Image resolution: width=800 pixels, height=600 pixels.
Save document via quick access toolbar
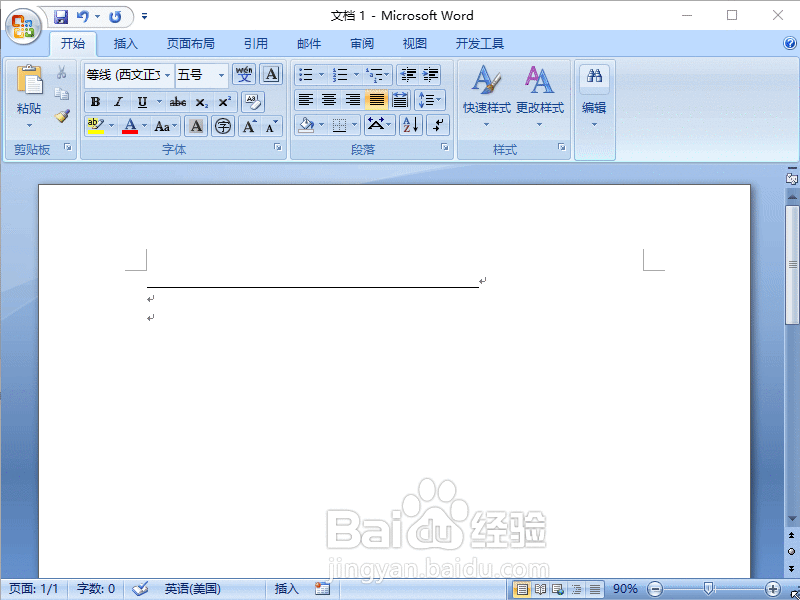click(61, 17)
